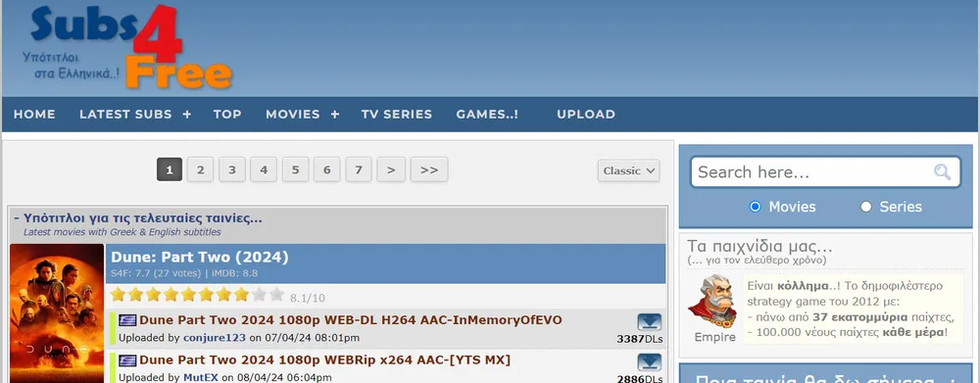Open the MOVIES menu item
Viewport: 980px width, 383px height.
coord(292,115)
